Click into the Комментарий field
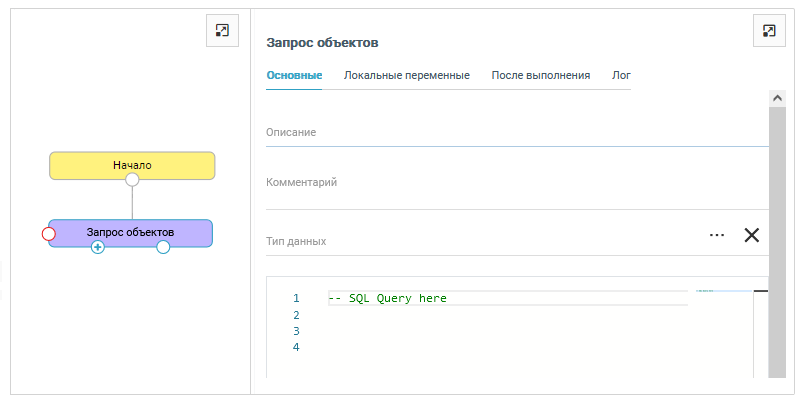The image size is (803, 403). 515,183
